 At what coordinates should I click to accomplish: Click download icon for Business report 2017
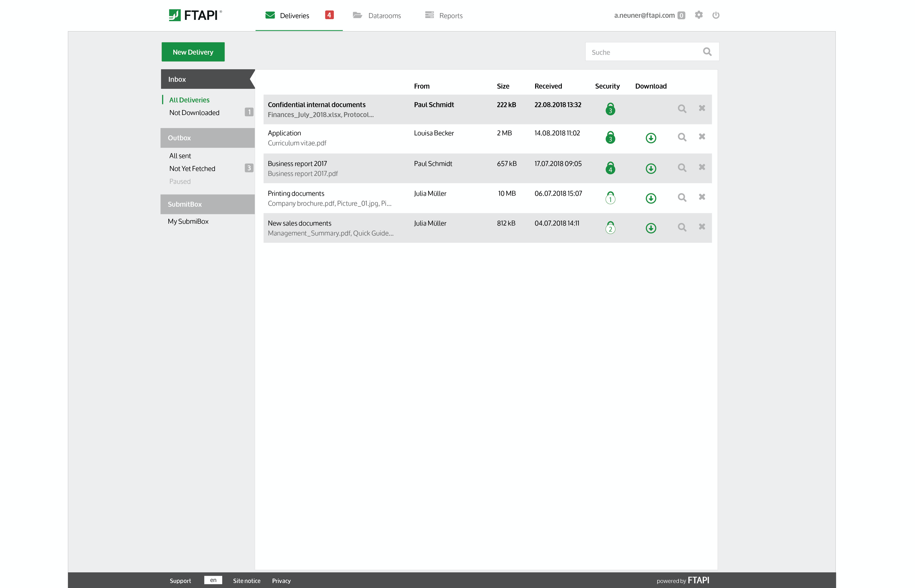click(651, 168)
